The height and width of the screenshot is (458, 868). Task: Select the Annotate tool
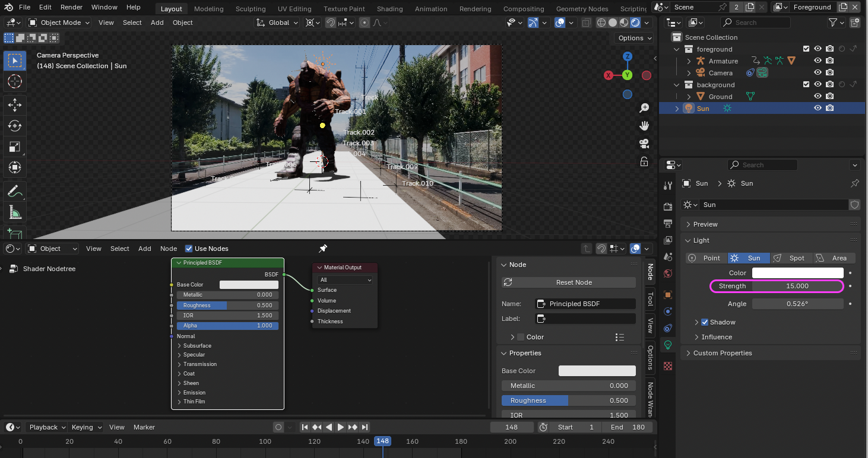[15, 191]
